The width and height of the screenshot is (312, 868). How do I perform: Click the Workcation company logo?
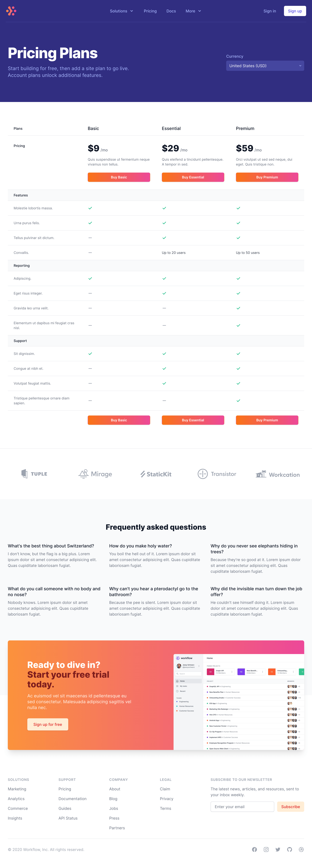click(278, 474)
